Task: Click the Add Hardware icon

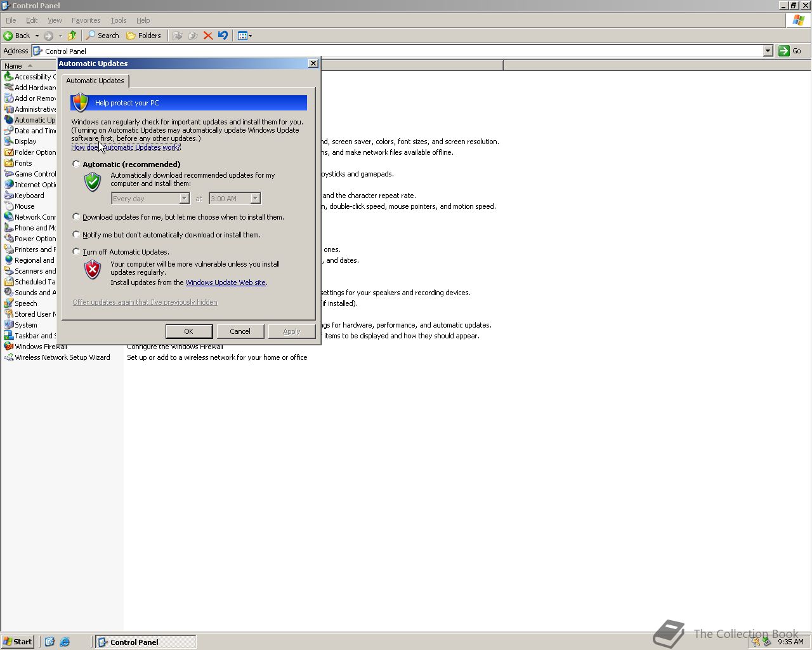Action: click(x=9, y=88)
